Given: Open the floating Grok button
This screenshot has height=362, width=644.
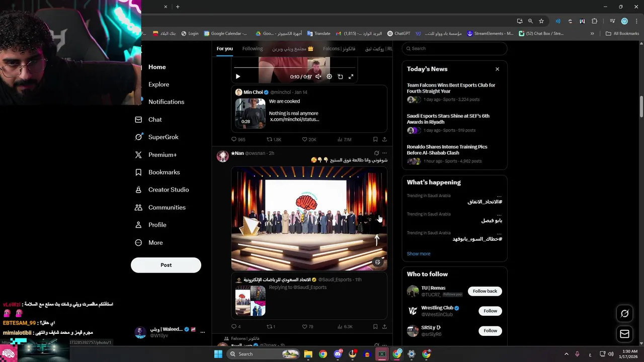Looking at the screenshot, I should point(625,313).
